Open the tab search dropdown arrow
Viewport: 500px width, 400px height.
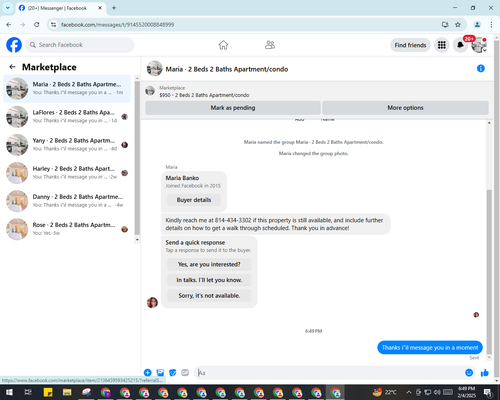(8, 8)
